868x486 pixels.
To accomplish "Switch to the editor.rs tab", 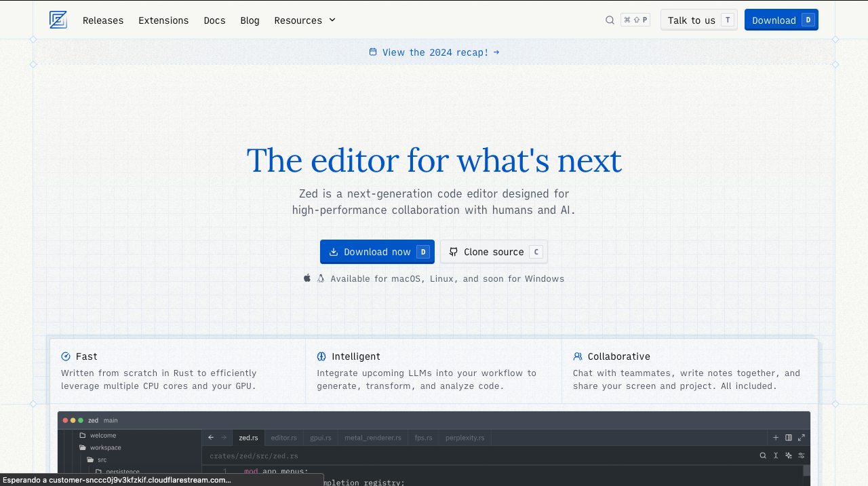I will pyautogui.click(x=283, y=438).
